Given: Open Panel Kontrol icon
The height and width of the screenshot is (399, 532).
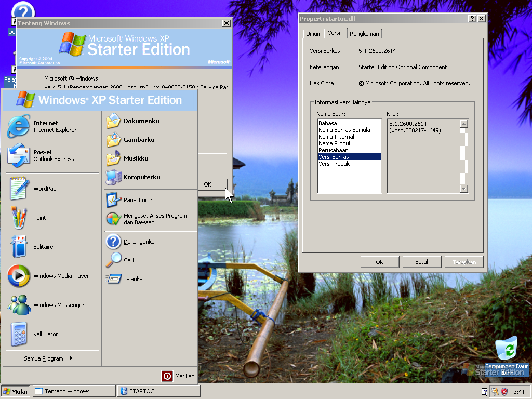Looking at the screenshot, I should (x=113, y=200).
